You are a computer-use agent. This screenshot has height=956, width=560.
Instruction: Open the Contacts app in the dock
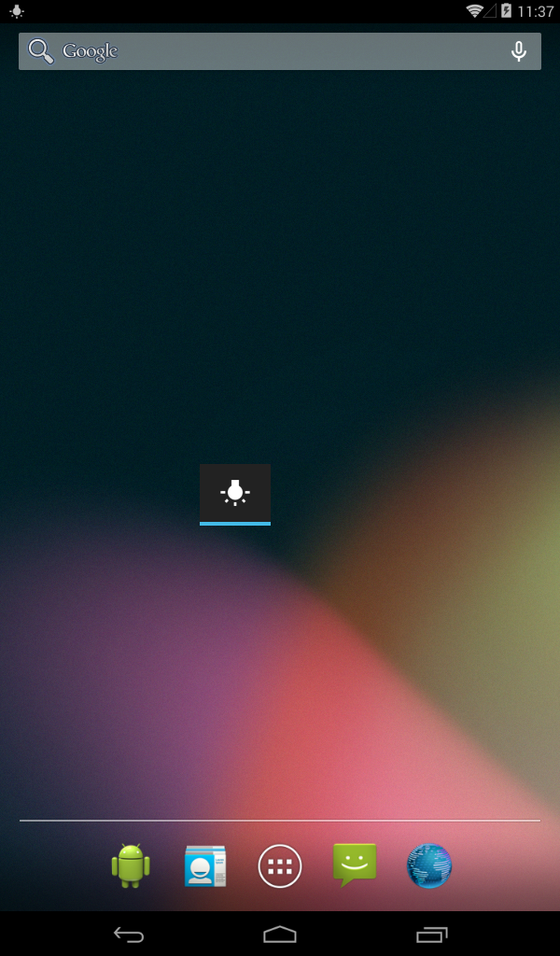pyautogui.click(x=205, y=865)
